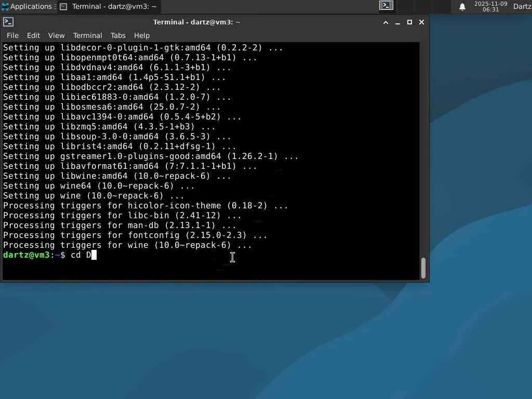Image resolution: width=532 pixels, height=399 pixels.
Task: Click the terminal icon in window title bar
Action: [8, 22]
